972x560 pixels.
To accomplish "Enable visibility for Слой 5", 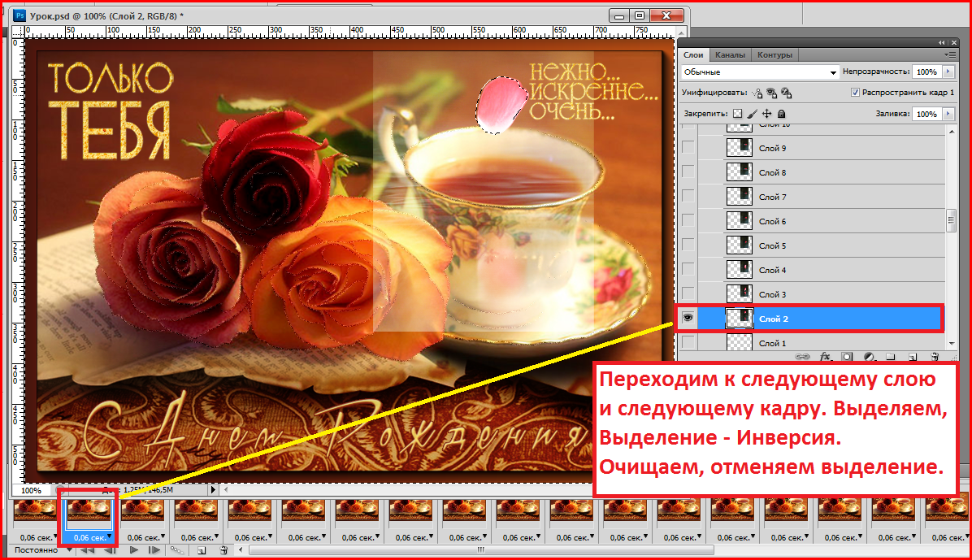I will point(688,245).
